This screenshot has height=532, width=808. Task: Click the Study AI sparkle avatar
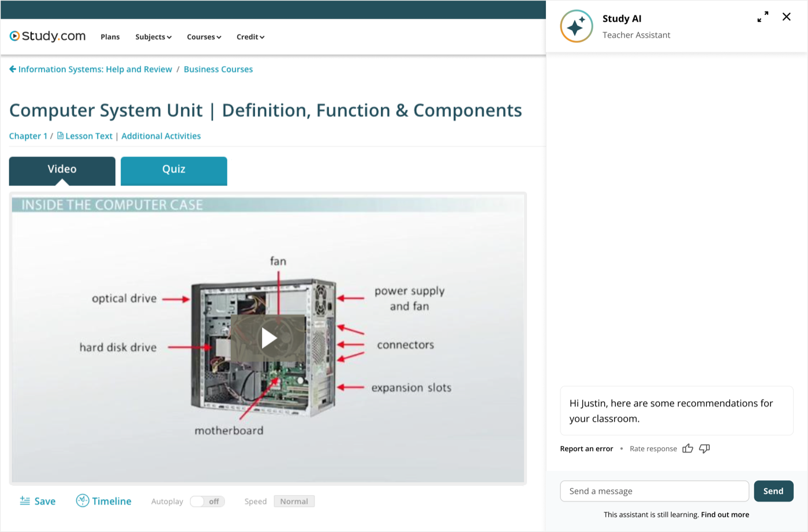tap(576, 27)
